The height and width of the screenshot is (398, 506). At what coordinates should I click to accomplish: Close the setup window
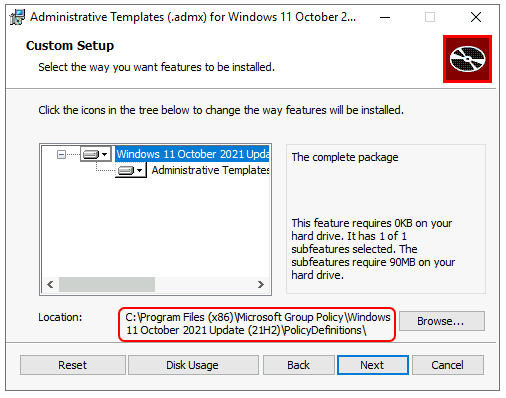(476, 17)
